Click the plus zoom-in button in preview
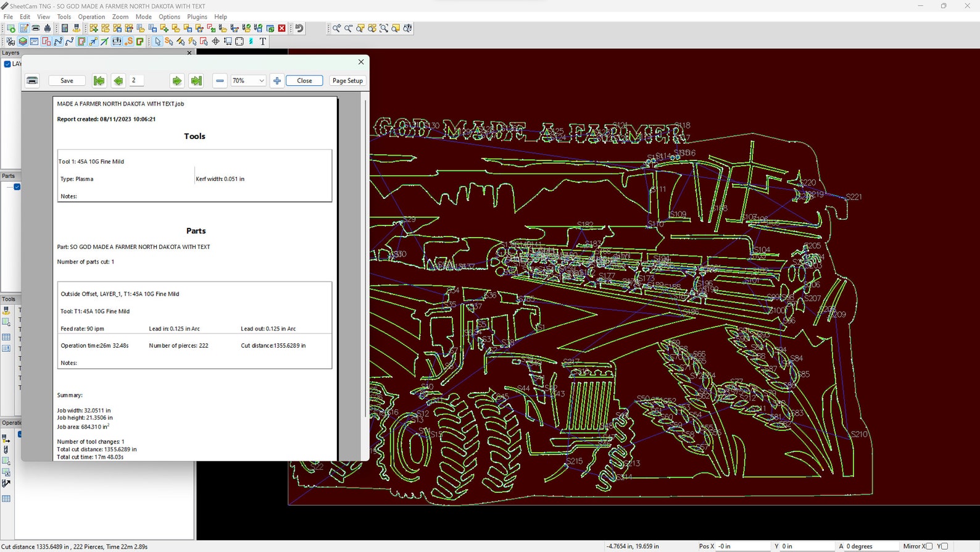Viewport: 980px width, 552px height. point(277,81)
